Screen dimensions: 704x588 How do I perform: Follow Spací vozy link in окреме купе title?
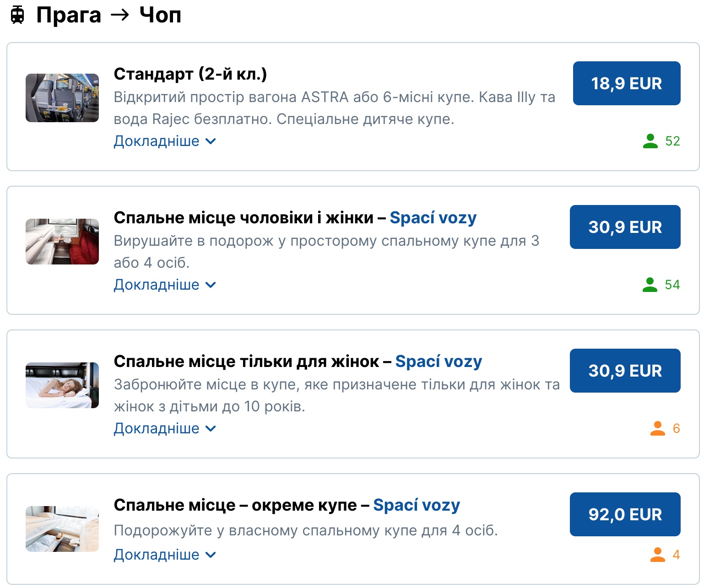click(417, 505)
